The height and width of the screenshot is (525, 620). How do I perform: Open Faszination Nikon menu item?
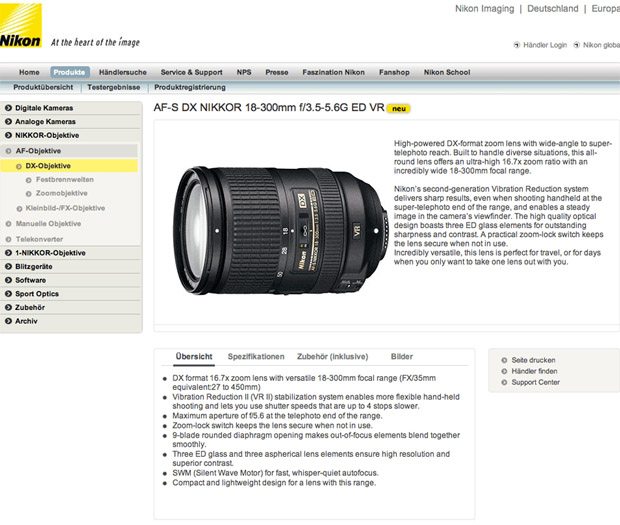click(333, 72)
